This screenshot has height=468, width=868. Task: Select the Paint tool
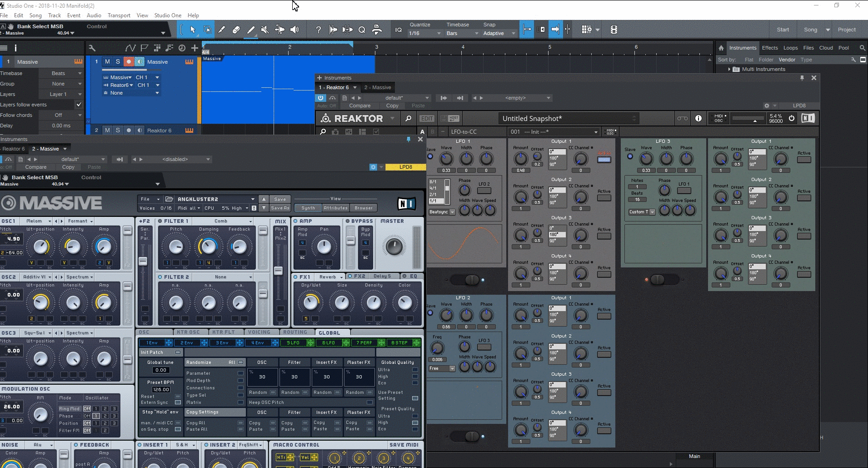pyautogui.click(x=251, y=30)
